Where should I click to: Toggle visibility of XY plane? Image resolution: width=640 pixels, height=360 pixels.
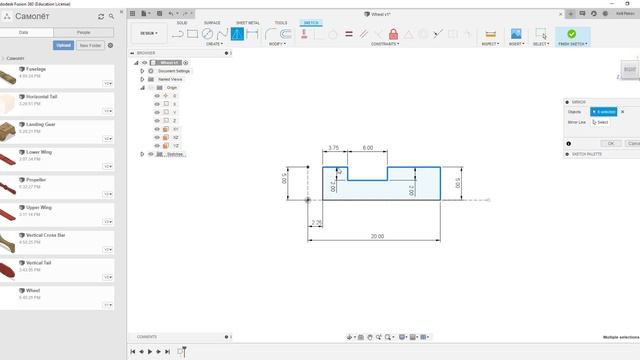[157, 129]
